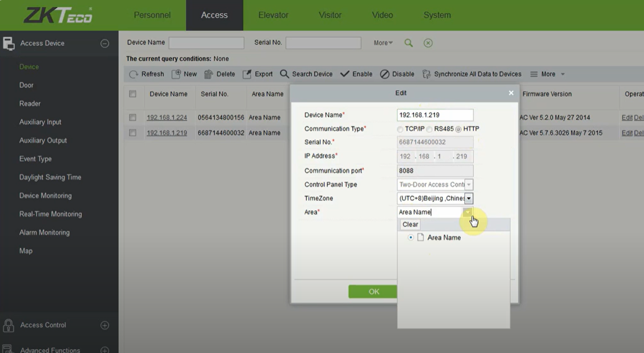Switch to the Elevator tab

(273, 15)
